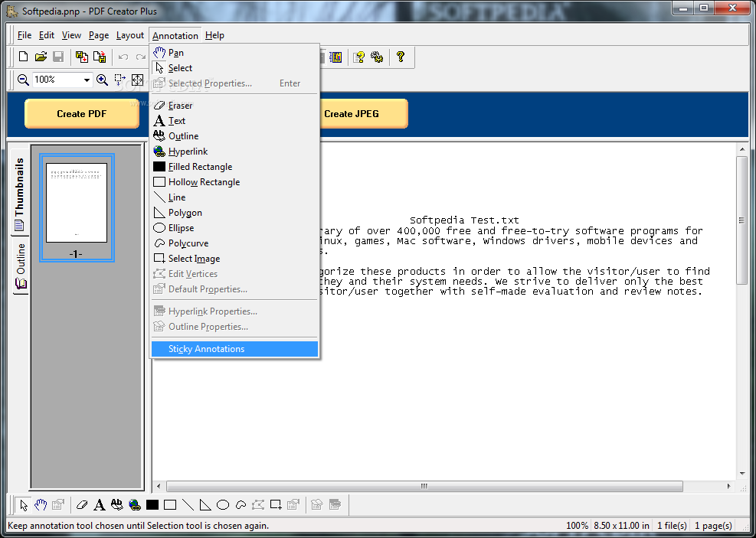Choose Eraser from the Annotation menu
The image size is (756, 538).
(x=235, y=105)
